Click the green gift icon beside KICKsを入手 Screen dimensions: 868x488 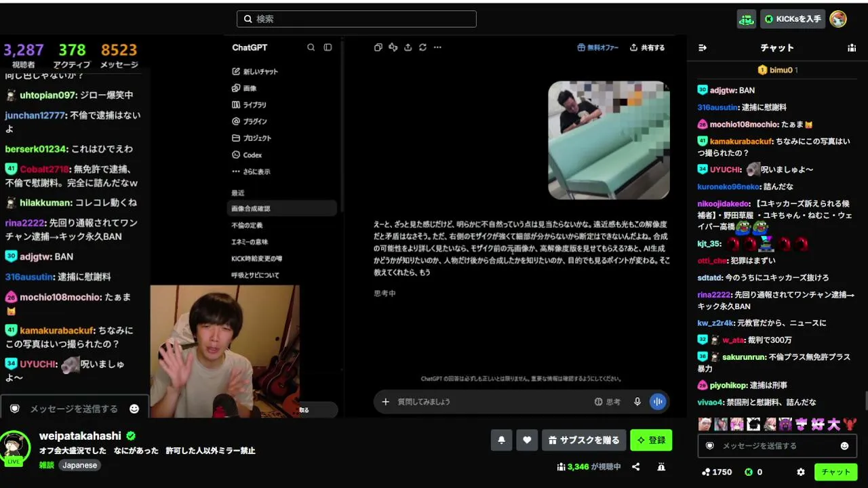tap(747, 19)
